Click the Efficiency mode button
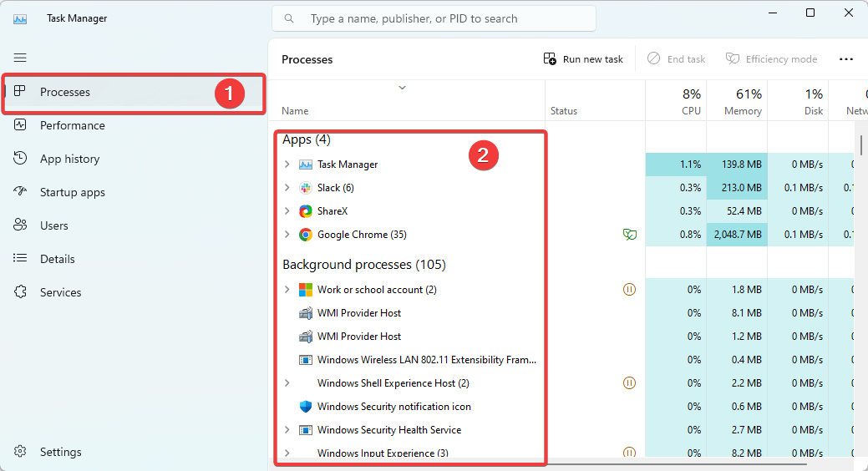The width and height of the screenshot is (868, 471). (x=771, y=59)
